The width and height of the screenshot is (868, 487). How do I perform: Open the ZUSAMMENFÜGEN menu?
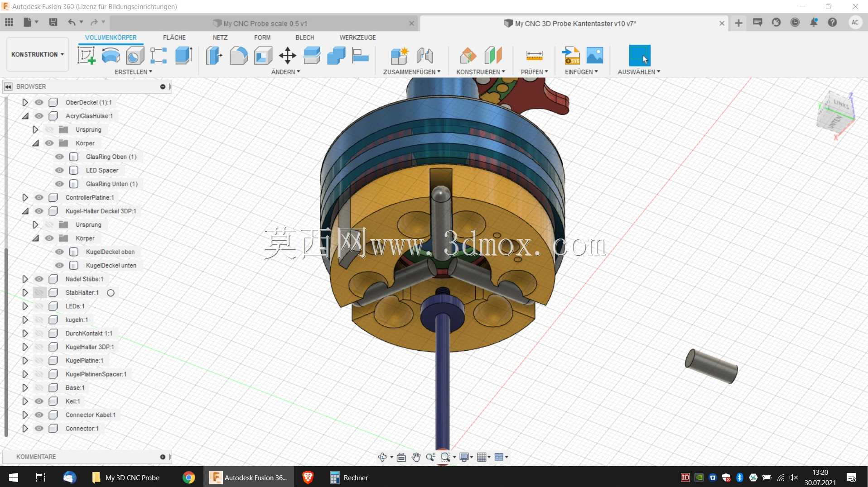pyautogui.click(x=412, y=72)
